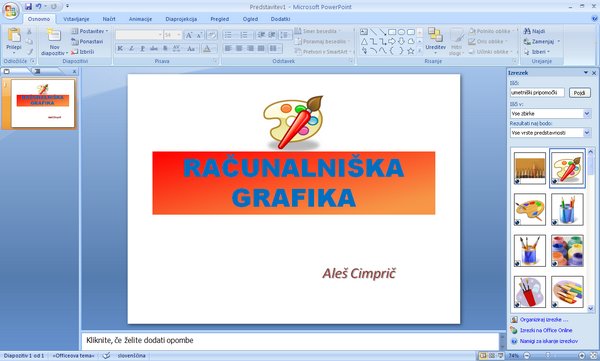Click the numbered list icon
Image resolution: width=600 pixels, height=361 pixels.
tap(245, 35)
